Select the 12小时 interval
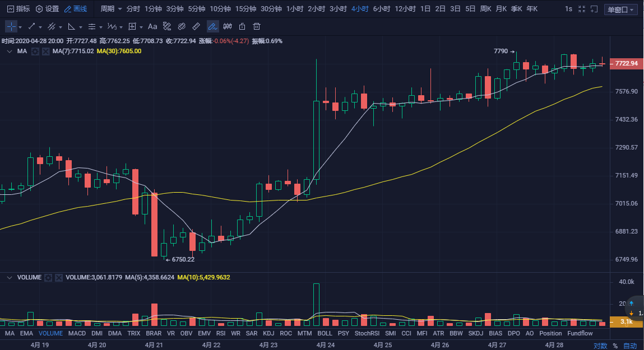 click(x=405, y=8)
